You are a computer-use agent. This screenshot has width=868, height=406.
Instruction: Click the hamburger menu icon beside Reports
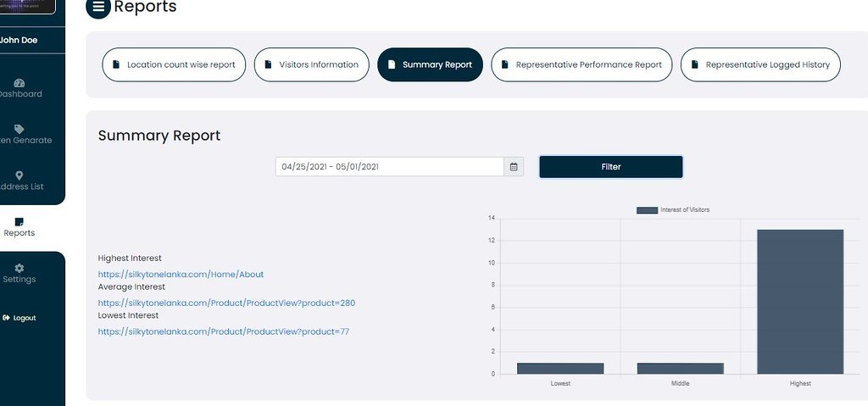pos(98,8)
